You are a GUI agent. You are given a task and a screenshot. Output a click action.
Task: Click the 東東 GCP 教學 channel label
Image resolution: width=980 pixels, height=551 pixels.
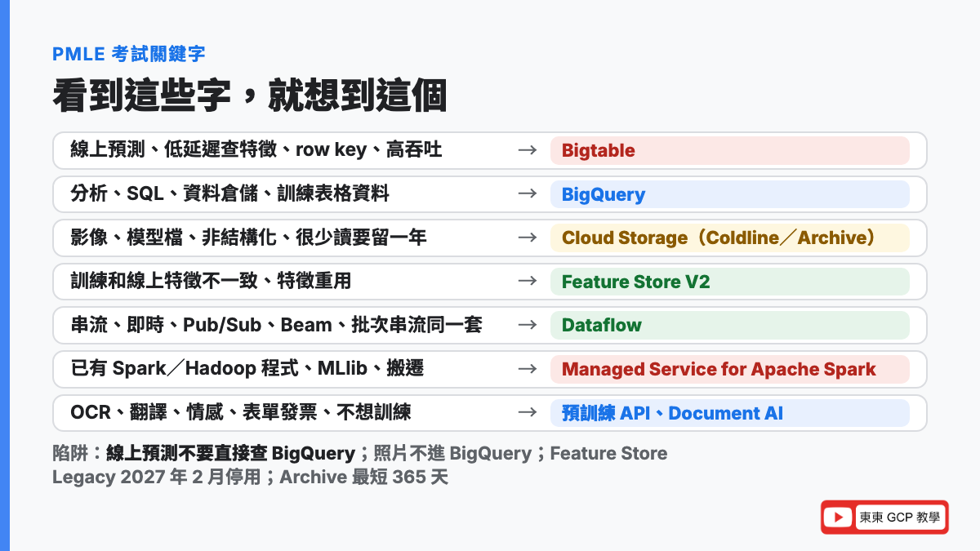coord(899,518)
